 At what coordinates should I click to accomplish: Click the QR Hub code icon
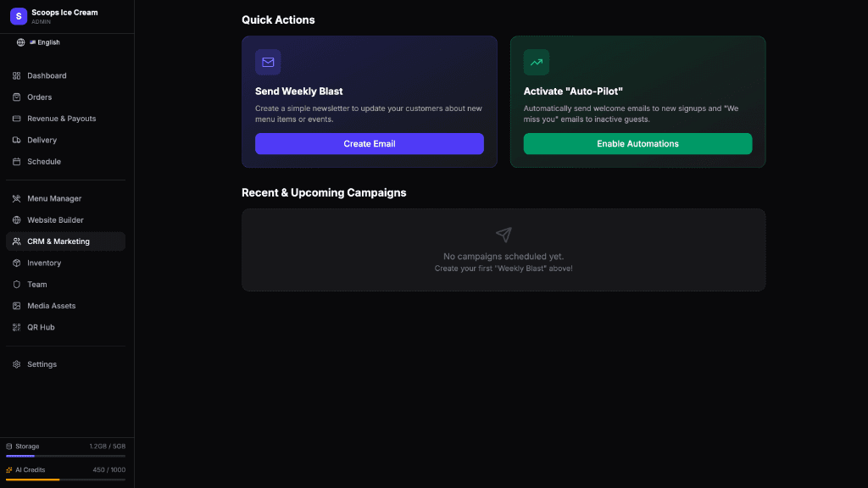tap(17, 327)
